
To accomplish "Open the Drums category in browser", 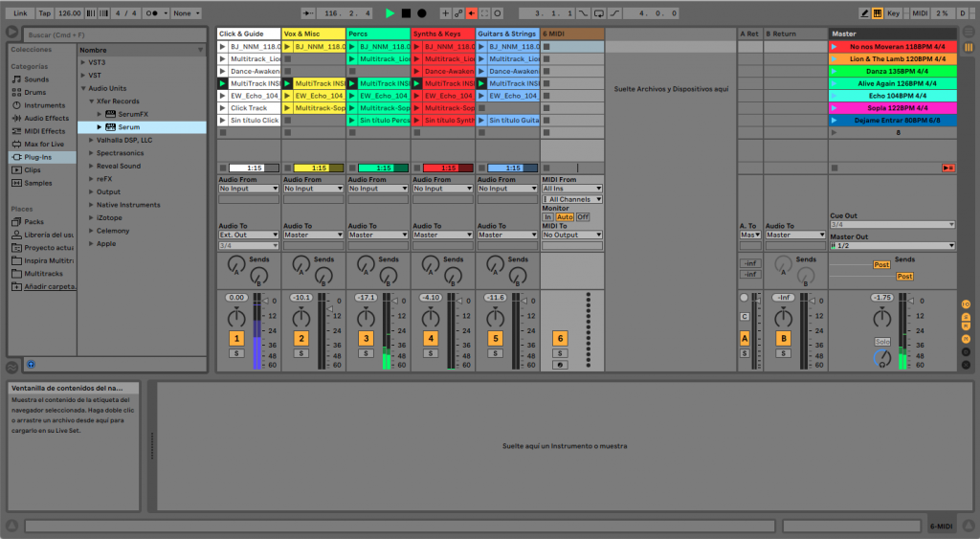I will tap(36, 93).
